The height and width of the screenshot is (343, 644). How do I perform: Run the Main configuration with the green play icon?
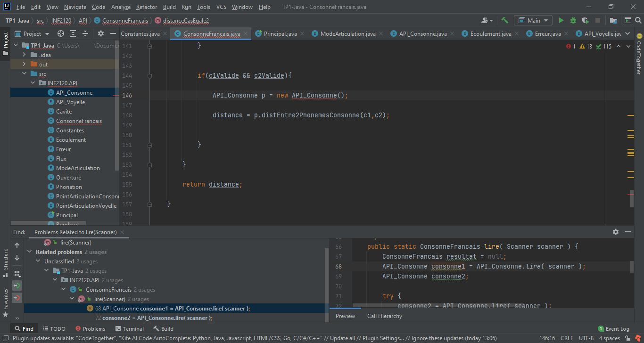click(x=561, y=20)
